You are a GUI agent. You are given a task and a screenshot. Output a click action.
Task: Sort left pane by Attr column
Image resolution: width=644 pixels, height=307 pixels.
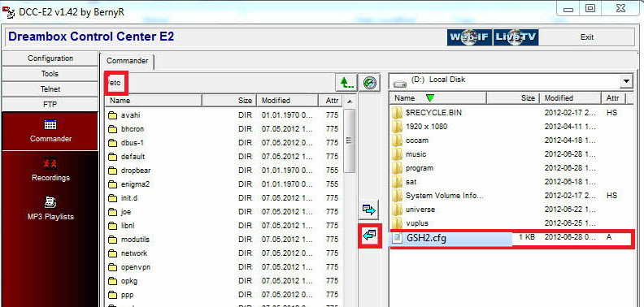[331, 100]
